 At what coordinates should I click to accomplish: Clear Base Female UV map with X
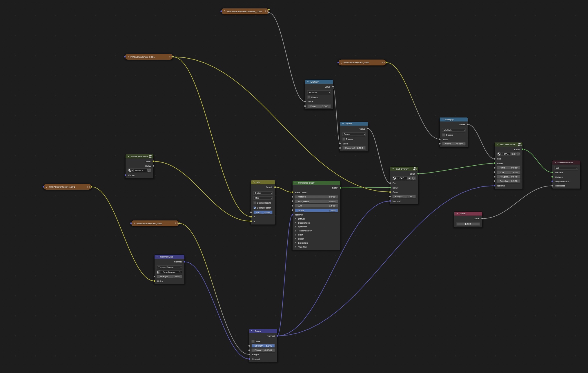179,272
